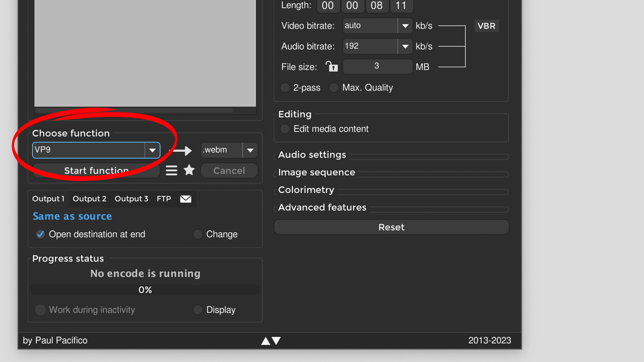The width and height of the screenshot is (644, 362).
Task: Open the Video bitrate dropdown
Action: [x=405, y=26]
